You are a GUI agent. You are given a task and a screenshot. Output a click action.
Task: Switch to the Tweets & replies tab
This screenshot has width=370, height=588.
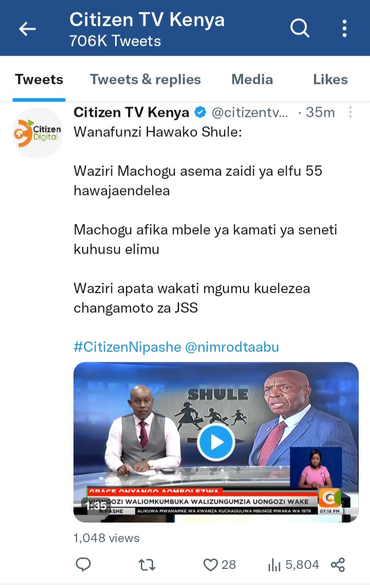[145, 80]
